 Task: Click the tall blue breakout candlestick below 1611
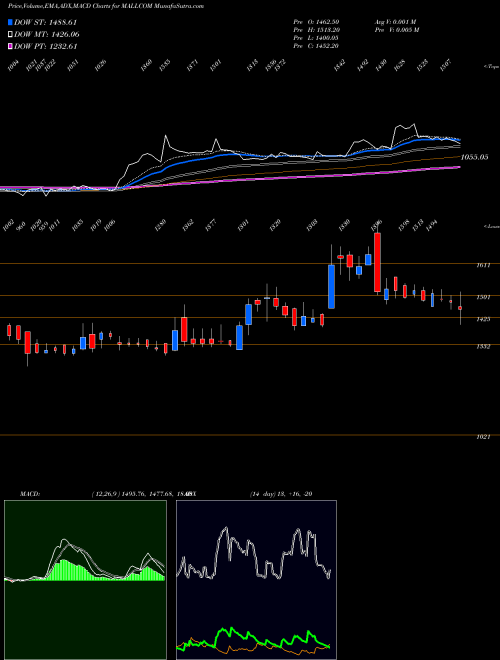[332, 287]
